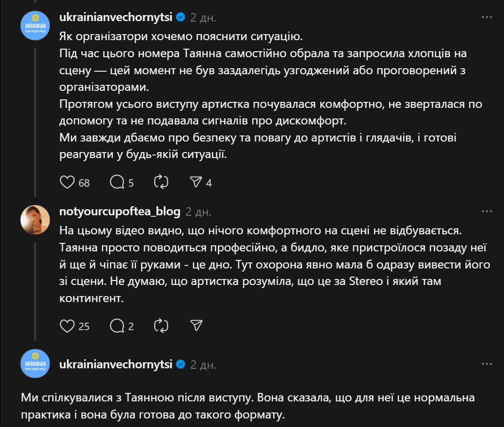
Task: Share the first post with 4 shares
Action: (196, 182)
